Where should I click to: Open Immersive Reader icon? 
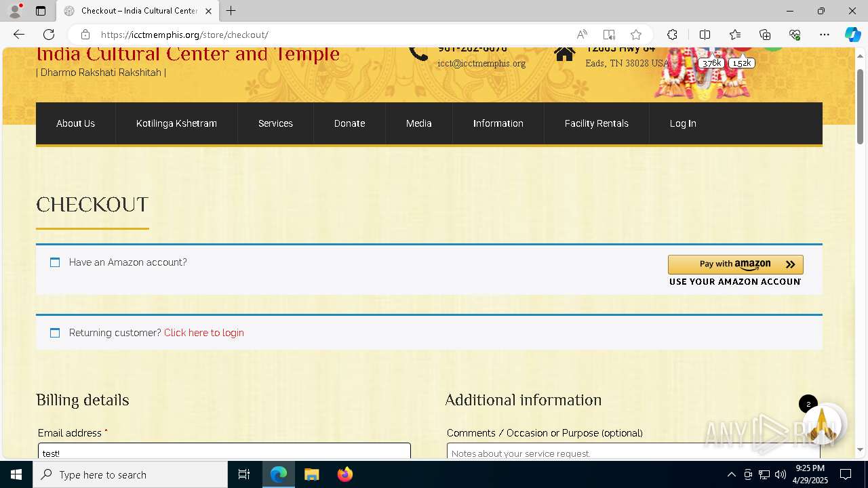[609, 35]
